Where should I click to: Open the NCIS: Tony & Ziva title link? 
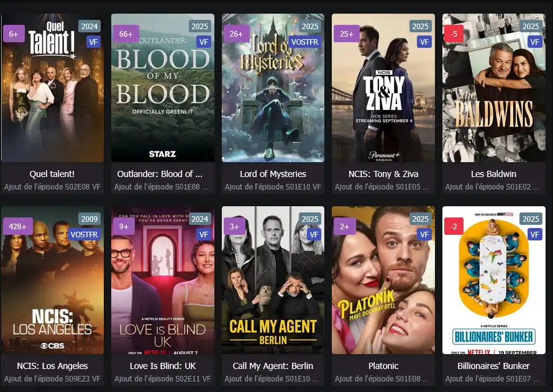point(383,174)
